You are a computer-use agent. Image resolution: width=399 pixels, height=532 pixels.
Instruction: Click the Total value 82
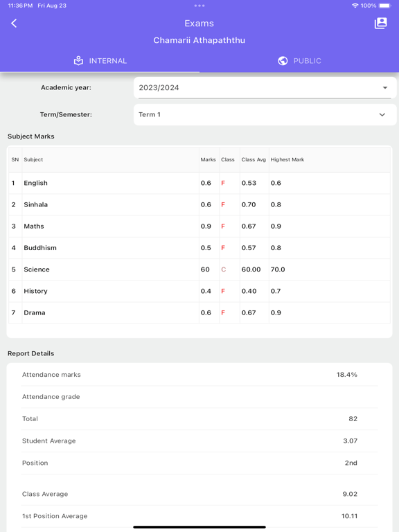point(353,418)
